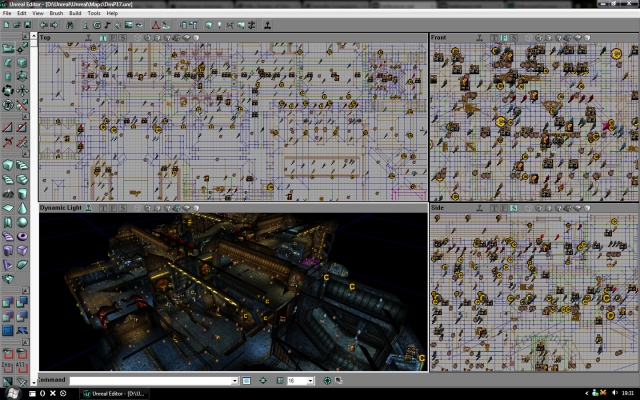
Task: Toggle realtime preview in Dynamic Light viewport
Action: 88,208
